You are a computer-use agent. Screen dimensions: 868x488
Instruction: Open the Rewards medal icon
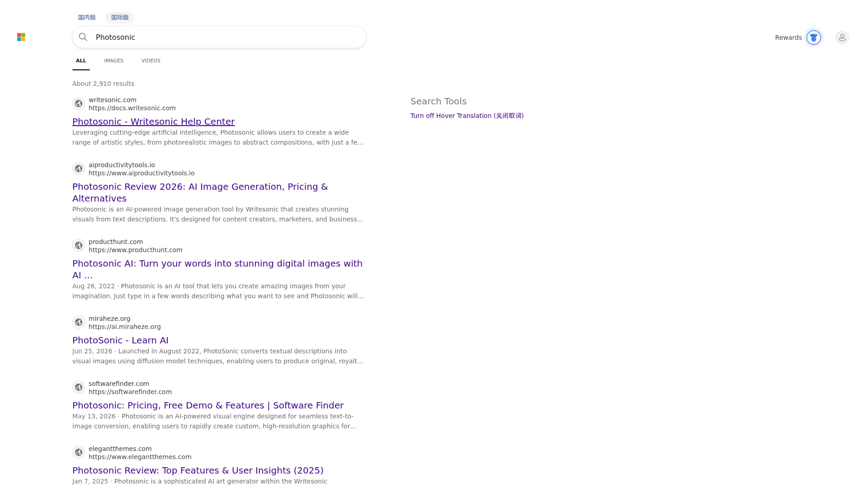(x=814, y=38)
